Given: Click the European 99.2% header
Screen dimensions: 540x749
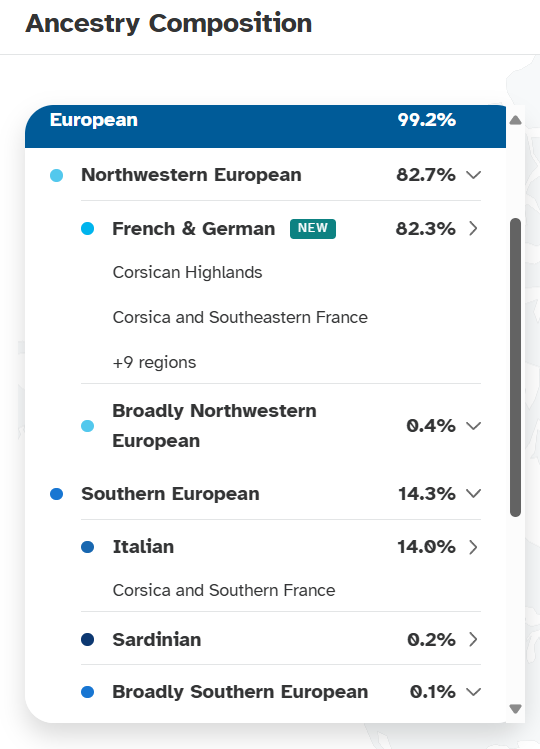Looking at the screenshot, I should (265, 126).
